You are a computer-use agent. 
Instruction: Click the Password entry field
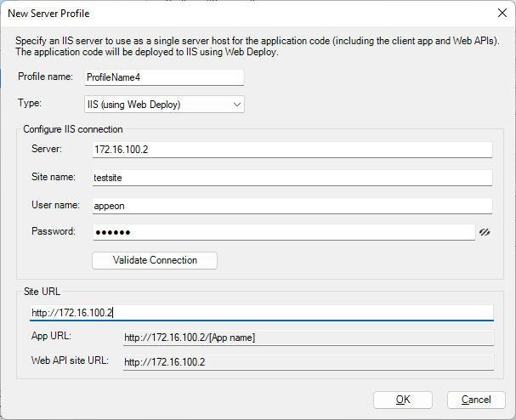tap(282, 232)
